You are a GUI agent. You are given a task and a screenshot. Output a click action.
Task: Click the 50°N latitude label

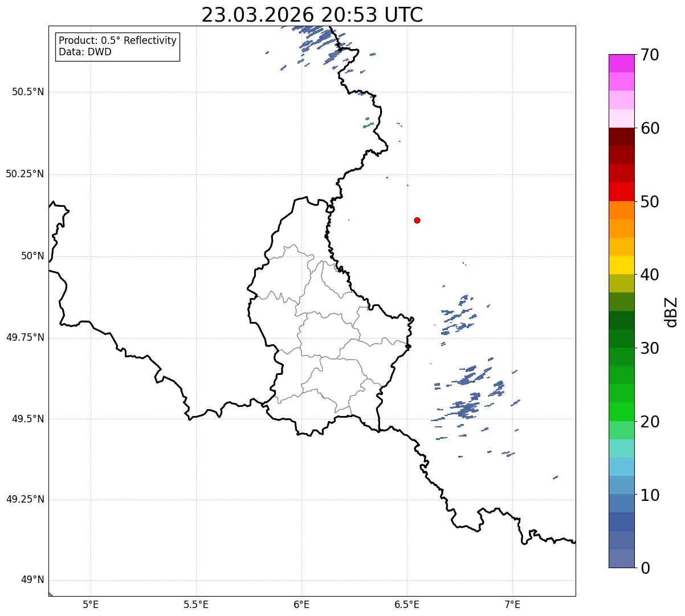pos(32,256)
